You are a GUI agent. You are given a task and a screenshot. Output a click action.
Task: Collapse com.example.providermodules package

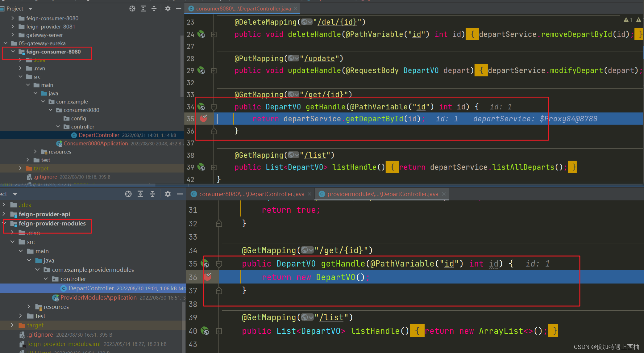point(37,270)
